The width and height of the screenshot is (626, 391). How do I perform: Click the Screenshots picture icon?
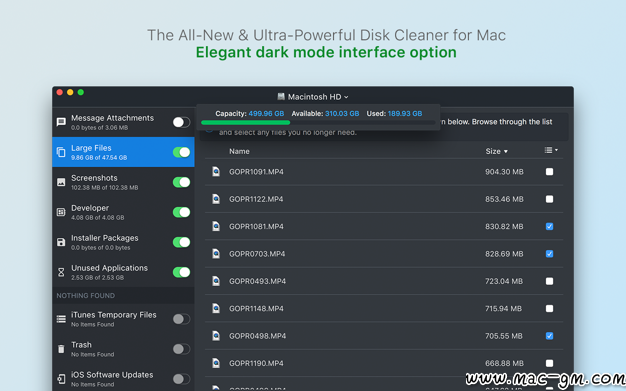(61, 182)
